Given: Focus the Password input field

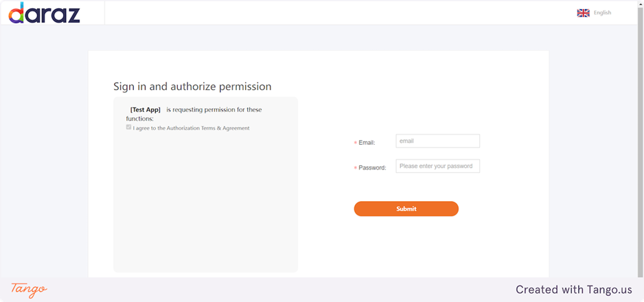Looking at the screenshot, I should click(437, 166).
